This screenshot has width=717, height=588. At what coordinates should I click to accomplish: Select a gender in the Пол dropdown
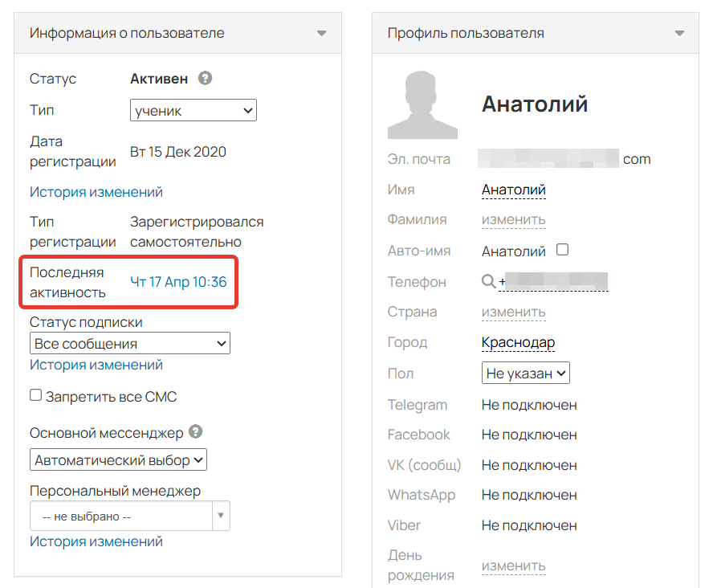[526, 373]
